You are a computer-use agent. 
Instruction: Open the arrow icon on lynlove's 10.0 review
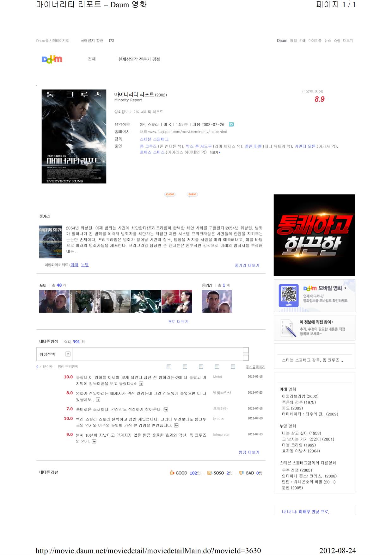click(x=176, y=425)
